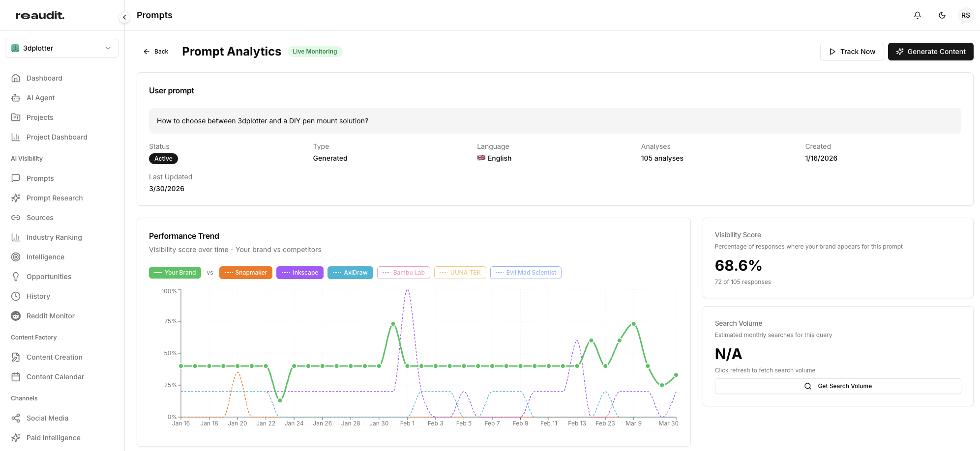Click the AI Agent robot icon
The width and height of the screenshot is (980, 451).
point(16,98)
